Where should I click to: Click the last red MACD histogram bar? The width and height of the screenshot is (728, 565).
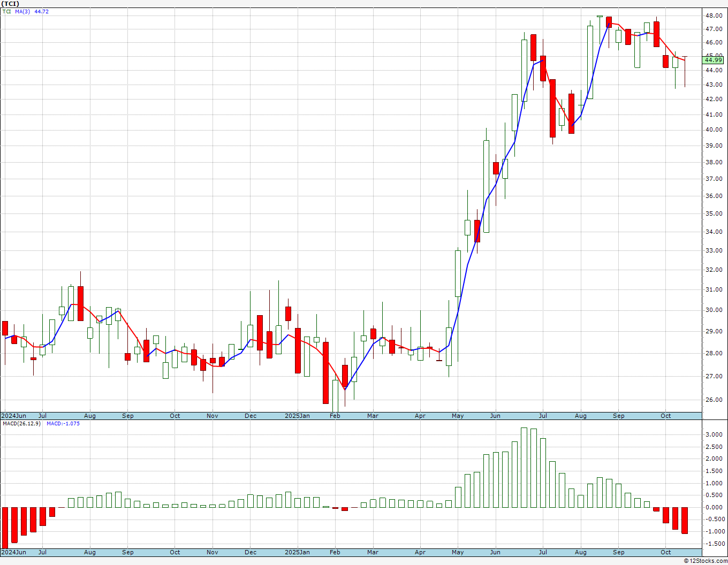coord(685,520)
